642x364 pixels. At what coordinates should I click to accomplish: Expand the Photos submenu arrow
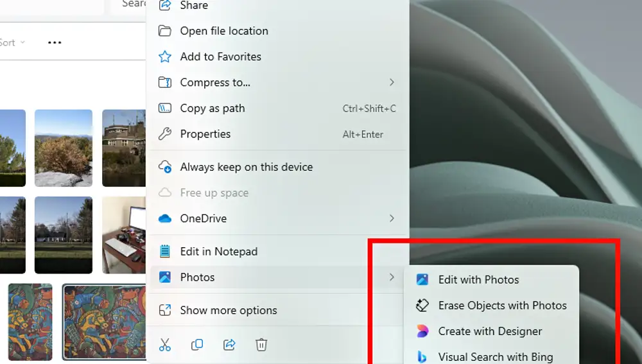392,277
